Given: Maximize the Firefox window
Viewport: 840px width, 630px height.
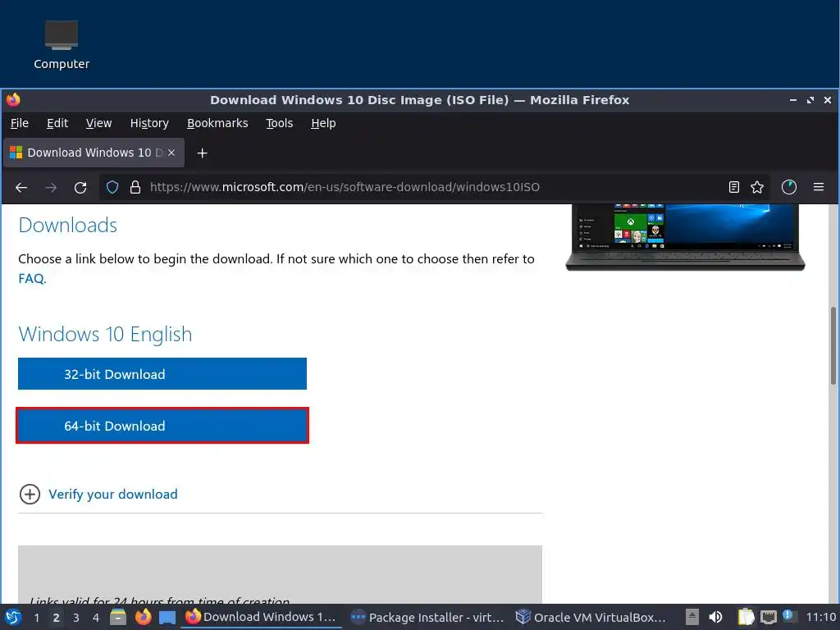Looking at the screenshot, I should pyautogui.click(x=810, y=100).
